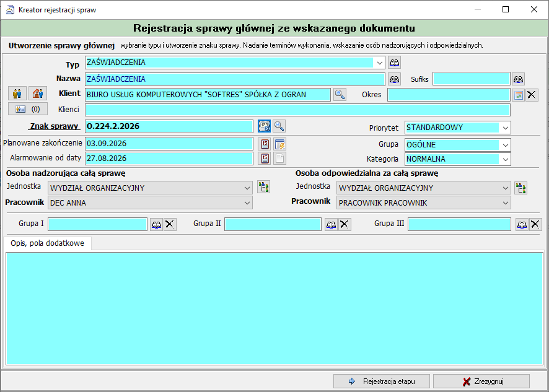Open the dictionary book icon beside the Nazwa field
Image resolution: width=549 pixels, height=392 pixels.
coord(394,79)
